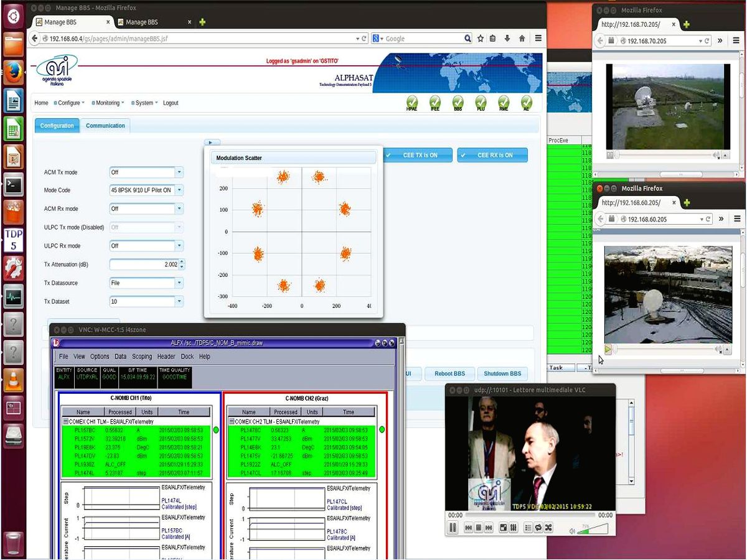
Task: Toggle VLC loop/repeat mode
Action: [538, 528]
